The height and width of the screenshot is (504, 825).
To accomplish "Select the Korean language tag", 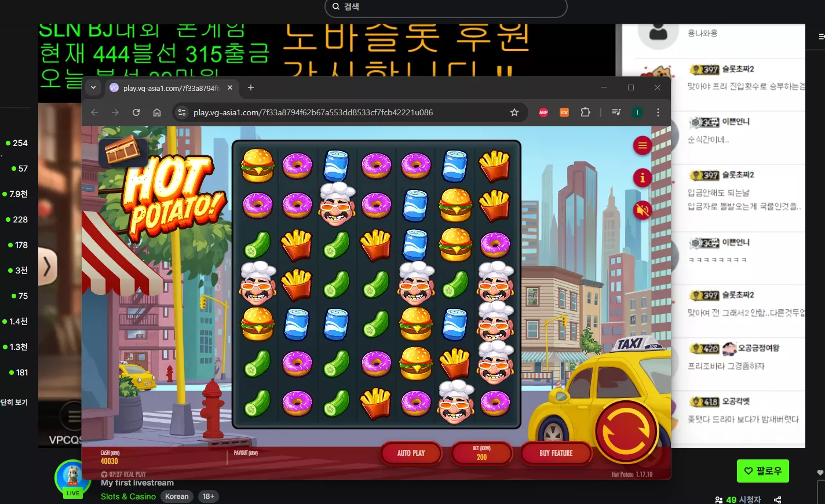I will (177, 496).
